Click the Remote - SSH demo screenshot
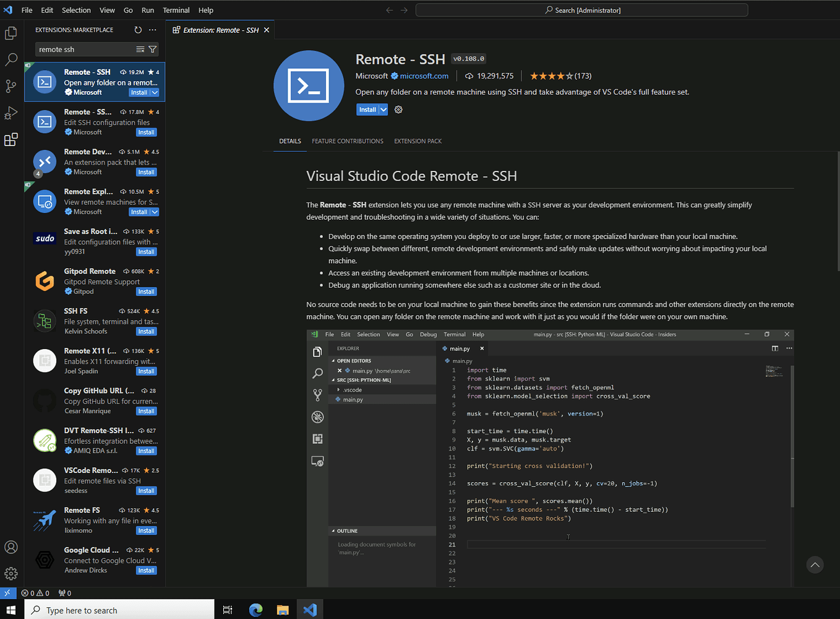This screenshot has width=840, height=619. [x=550, y=458]
